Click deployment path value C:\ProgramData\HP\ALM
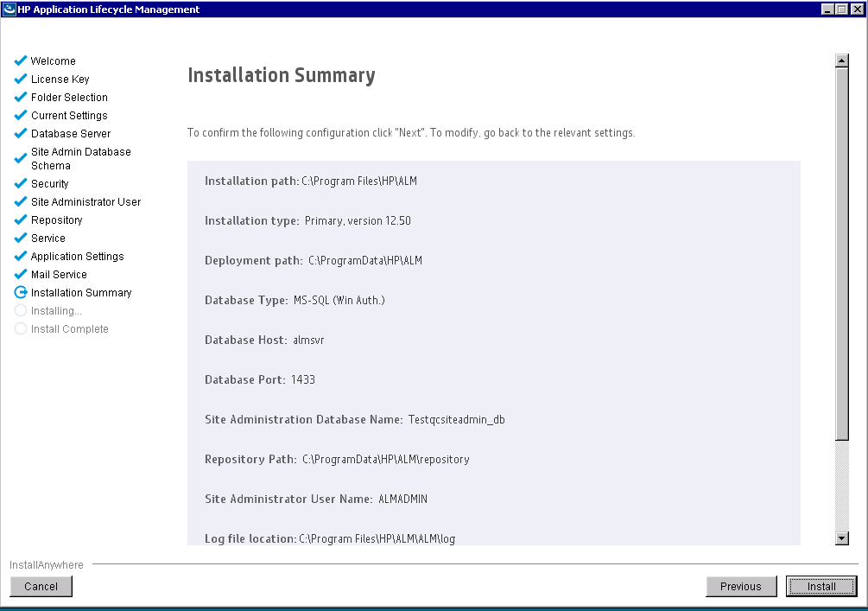868x611 pixels. click(365, 261)
